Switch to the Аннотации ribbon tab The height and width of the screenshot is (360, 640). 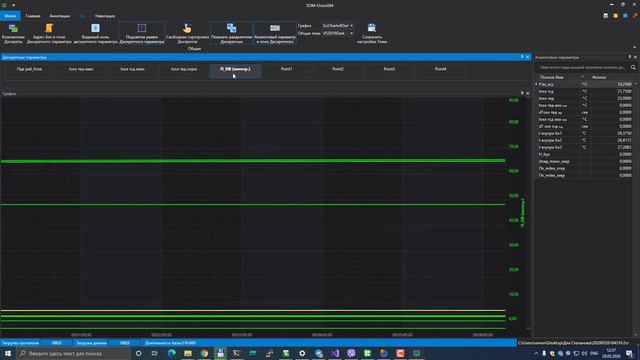click(x=60, y=16)
